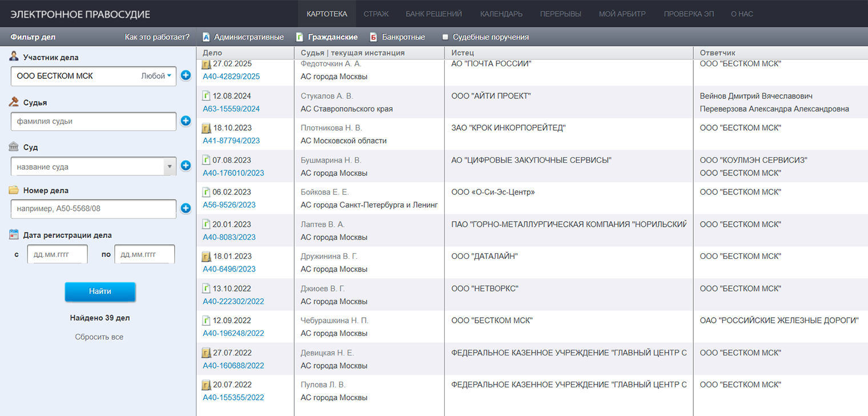Switch to the Банк решений tab
Screen dimensions: 868x416
(433, 14)
